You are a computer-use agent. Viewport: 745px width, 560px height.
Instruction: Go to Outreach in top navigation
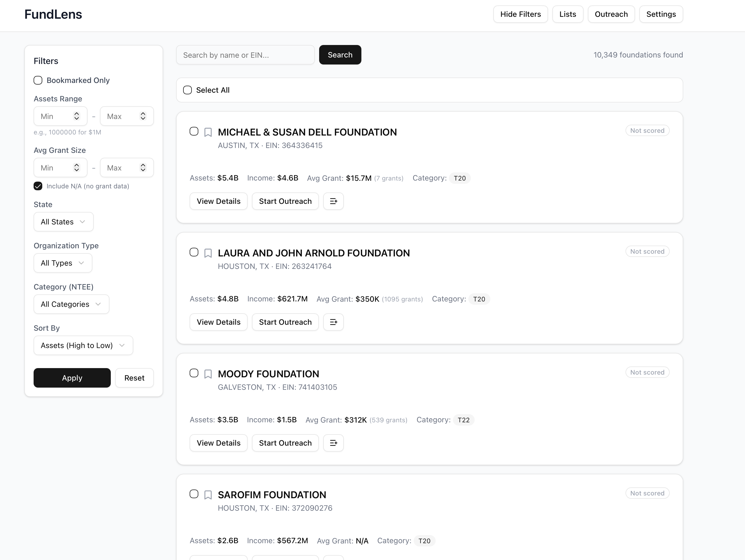pos(611,14)
